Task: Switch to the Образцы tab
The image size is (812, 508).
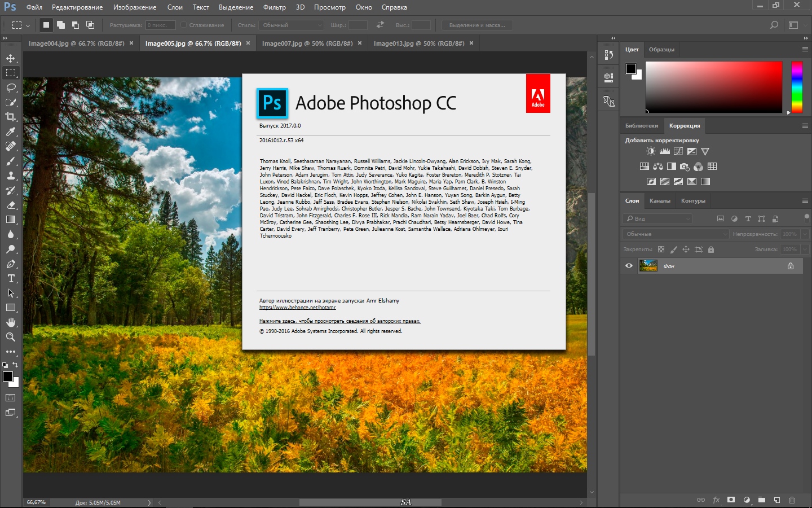Action: [661, 50]
